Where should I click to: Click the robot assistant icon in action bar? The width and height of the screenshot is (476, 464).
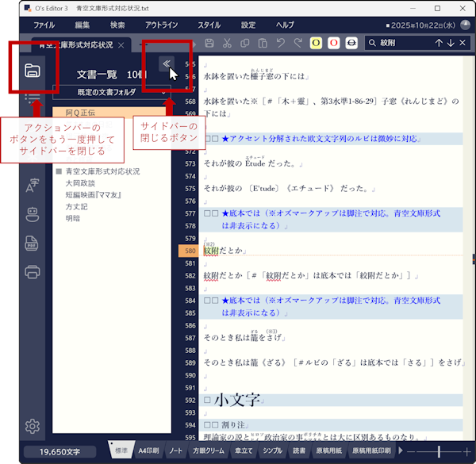coord(33,213)
